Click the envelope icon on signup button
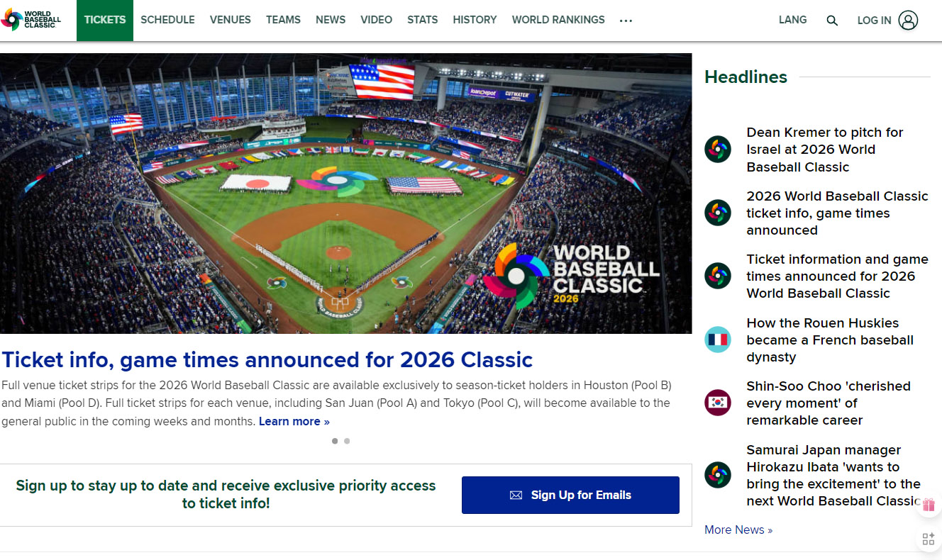942x560 pixels. [x=516, y=495]
